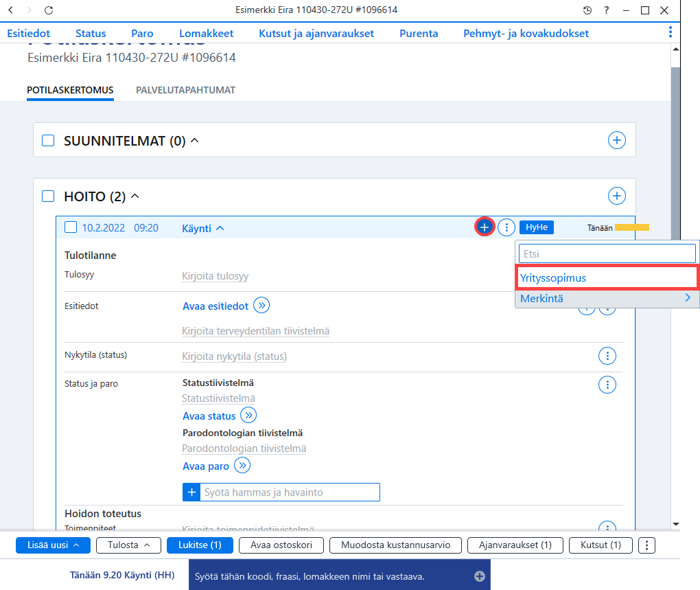Collapse Käynti entry chevron
The width and height of the screenshot is (700, 590).
tap(220, 228)
